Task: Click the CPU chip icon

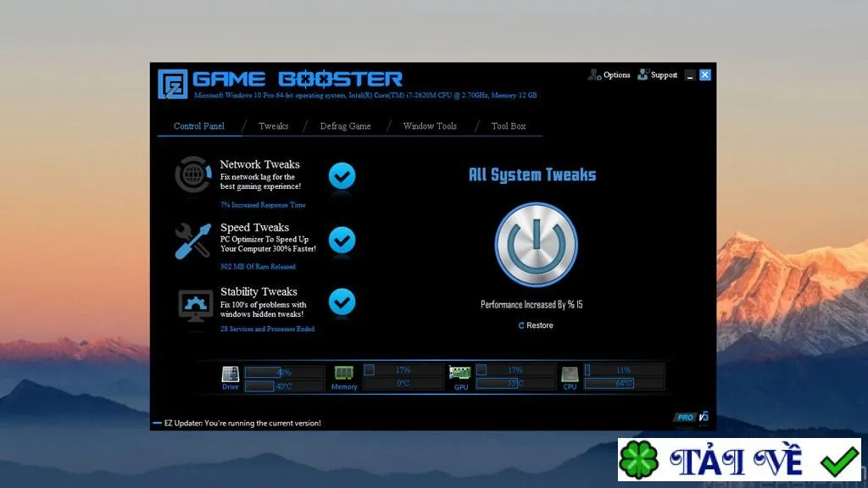Action: point(570,374)
